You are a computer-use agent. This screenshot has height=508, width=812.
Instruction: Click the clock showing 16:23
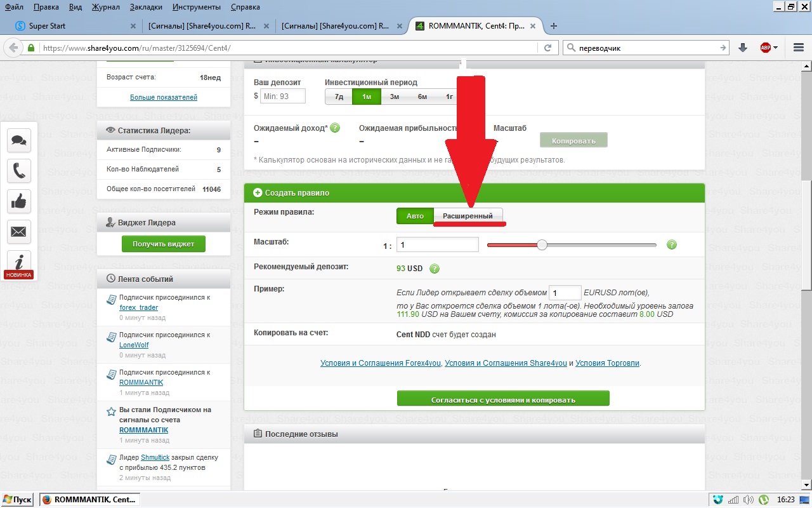click(785, 500)
